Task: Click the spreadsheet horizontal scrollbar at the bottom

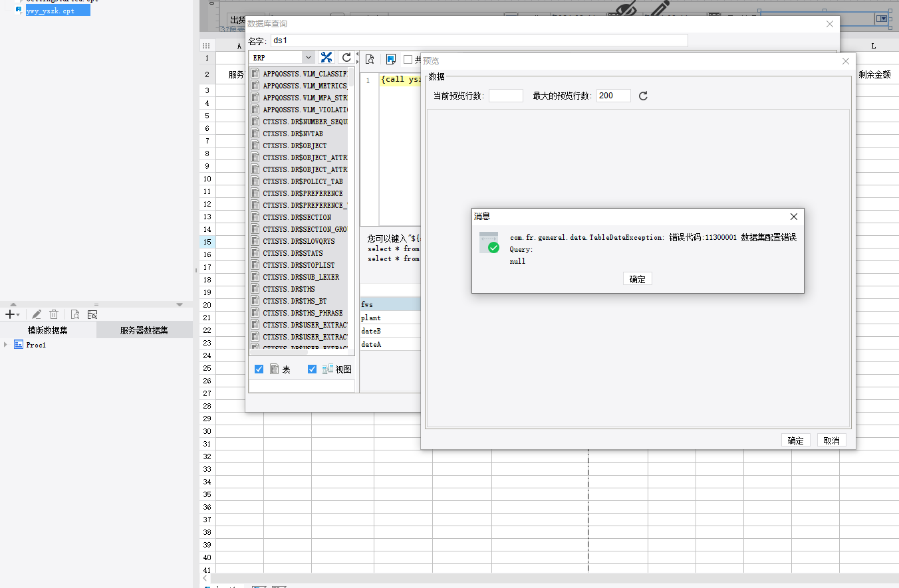Action: (555, 579)
